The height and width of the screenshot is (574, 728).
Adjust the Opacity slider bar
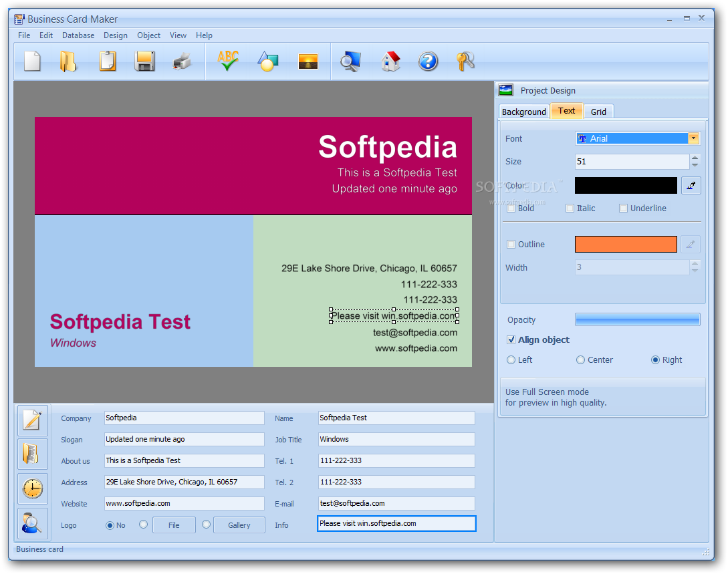point(638,319)
